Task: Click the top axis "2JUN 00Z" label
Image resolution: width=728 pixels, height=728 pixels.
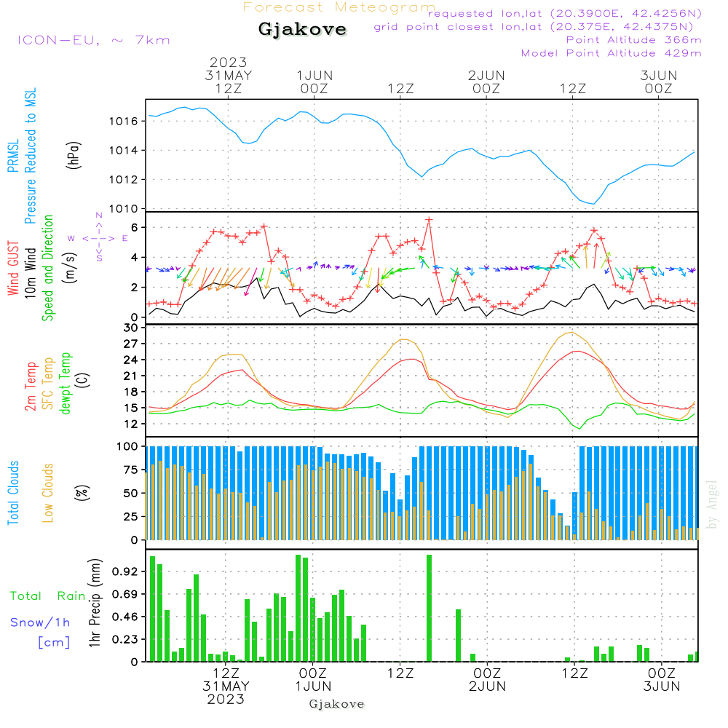Action: tap(486, 82)
